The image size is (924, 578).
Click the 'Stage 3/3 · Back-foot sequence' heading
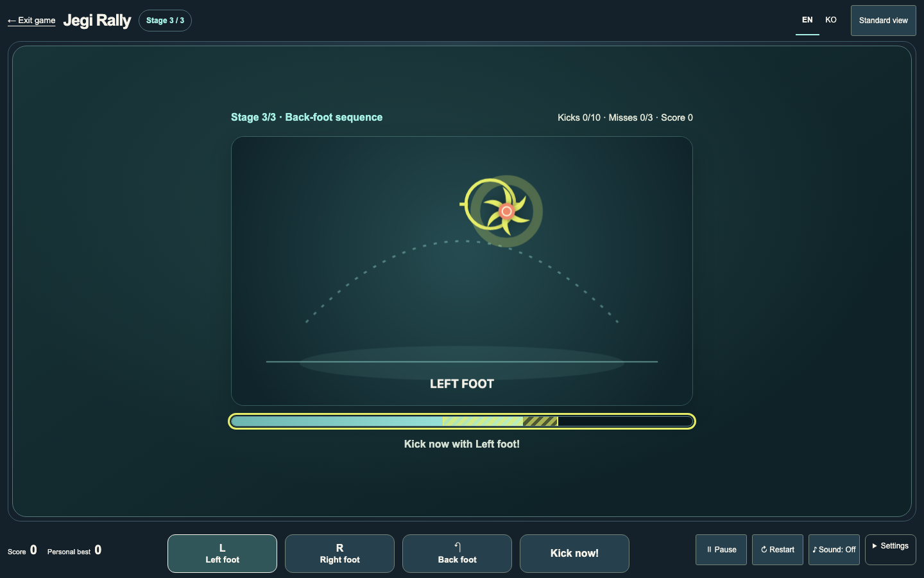point(307,118)
